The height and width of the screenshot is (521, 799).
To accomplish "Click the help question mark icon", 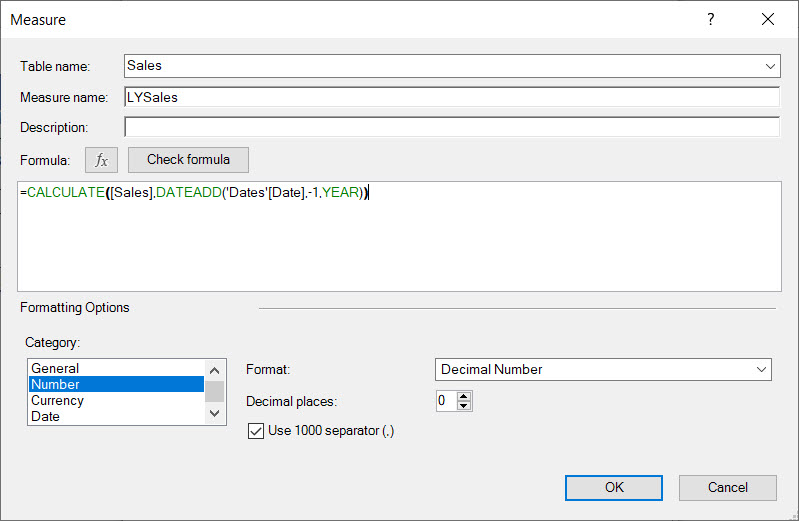I will point(710,19).
